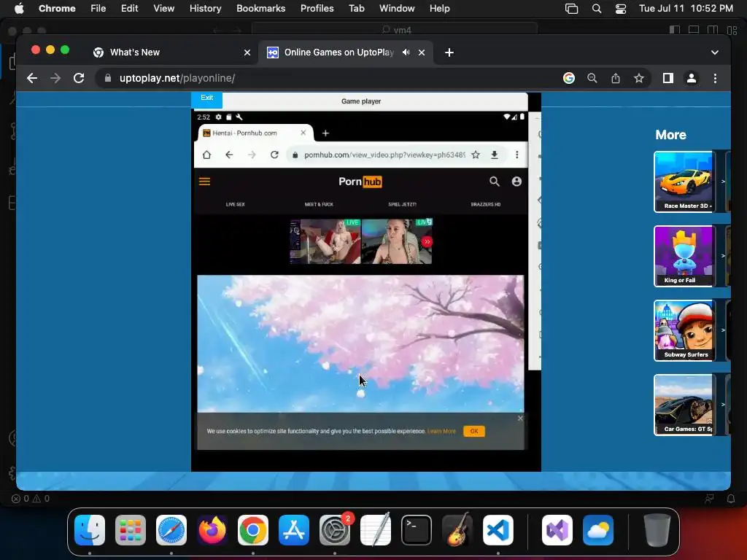
Task: Open Trash in the Dock
Action: (657, 529)
